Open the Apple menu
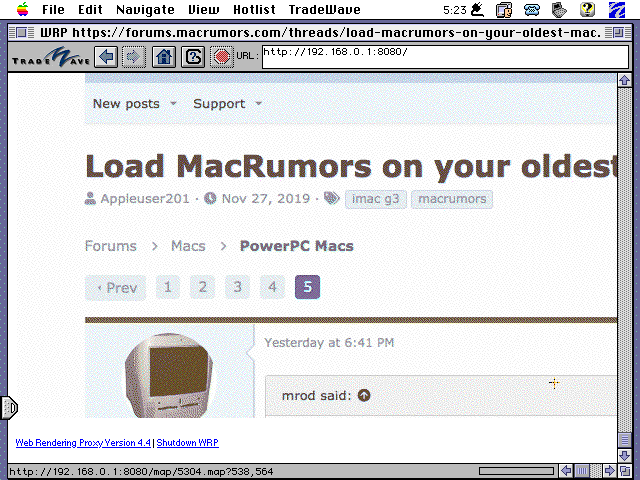Screen dimensions: 640x480 (x=22, y=9)
